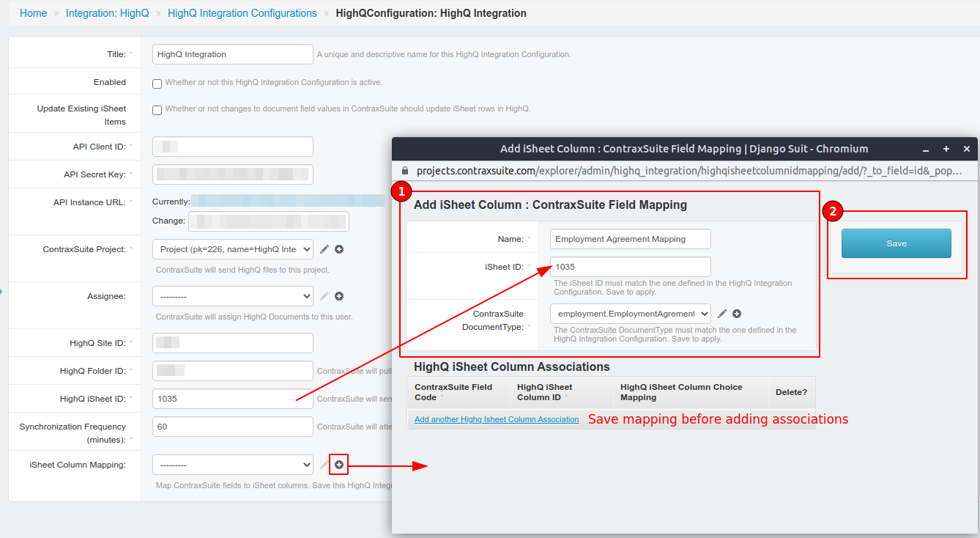
Task: Open the Assignee dropdown
Action: [x=233, y=296]
